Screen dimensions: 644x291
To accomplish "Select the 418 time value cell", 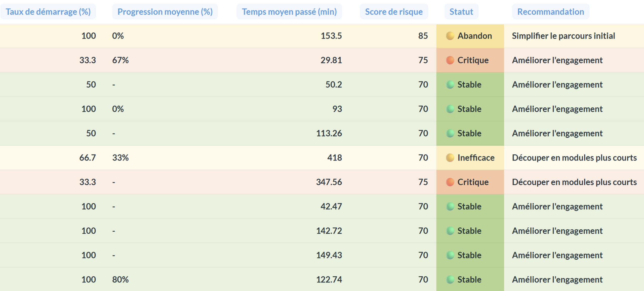I will [334, 158].
